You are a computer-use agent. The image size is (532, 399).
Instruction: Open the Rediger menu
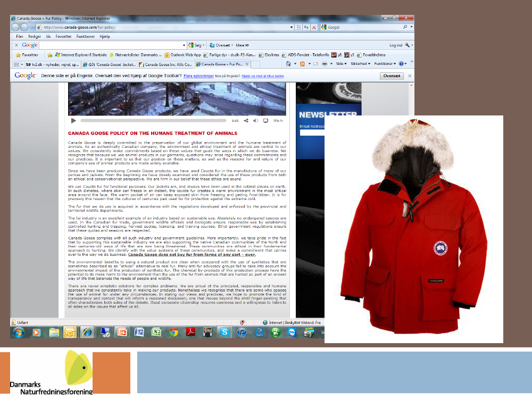pos(35,36)
